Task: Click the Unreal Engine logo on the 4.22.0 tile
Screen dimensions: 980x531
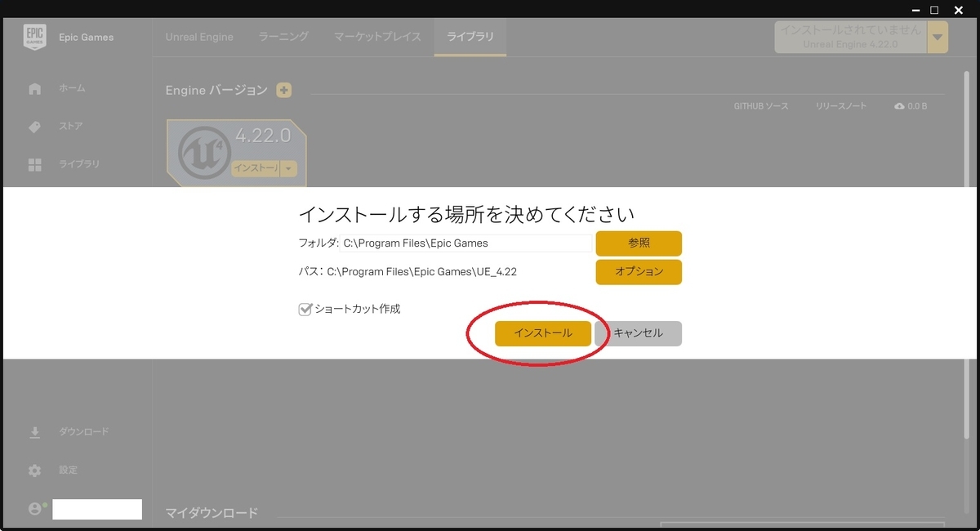Action: pos(204,149)
